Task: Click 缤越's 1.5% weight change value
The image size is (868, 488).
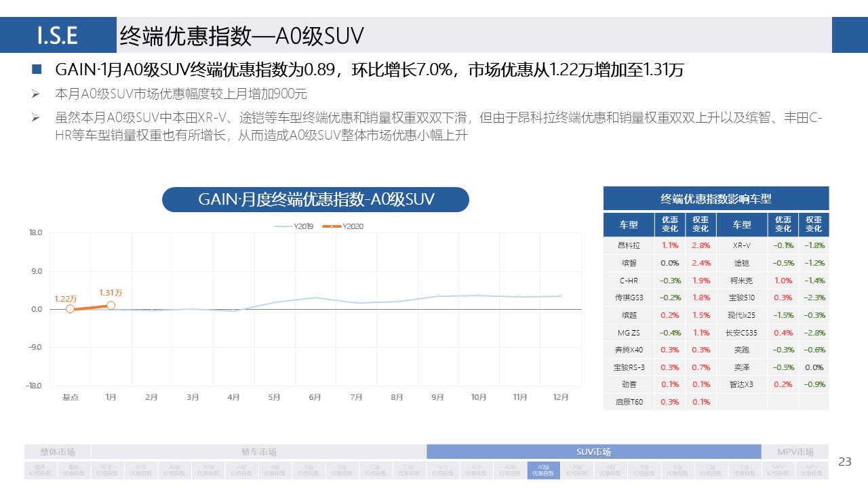Action: coord(701,315)
